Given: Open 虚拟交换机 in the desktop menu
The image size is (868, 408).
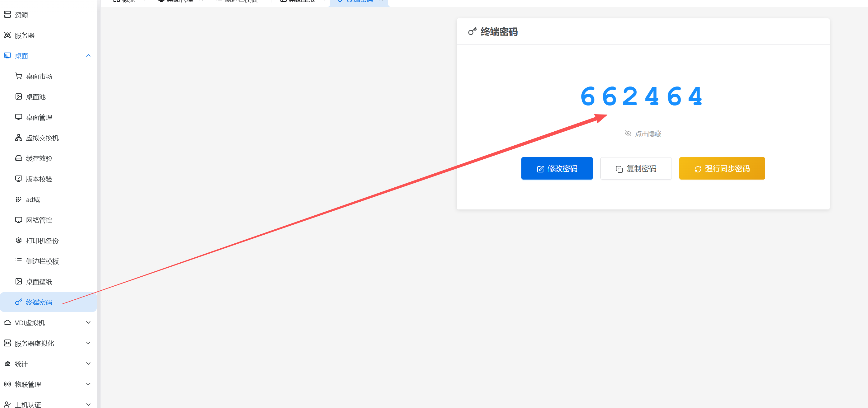Looking at the screenshot, I should pyautogui.click(x=43, y=138).
